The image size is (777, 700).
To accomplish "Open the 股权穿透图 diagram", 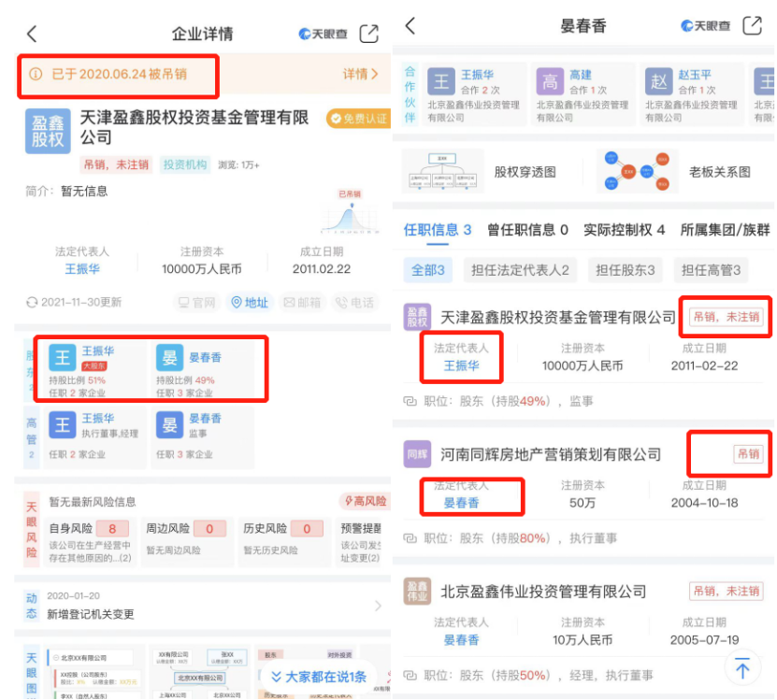I will pyautogui.click(x=481, y=172).
